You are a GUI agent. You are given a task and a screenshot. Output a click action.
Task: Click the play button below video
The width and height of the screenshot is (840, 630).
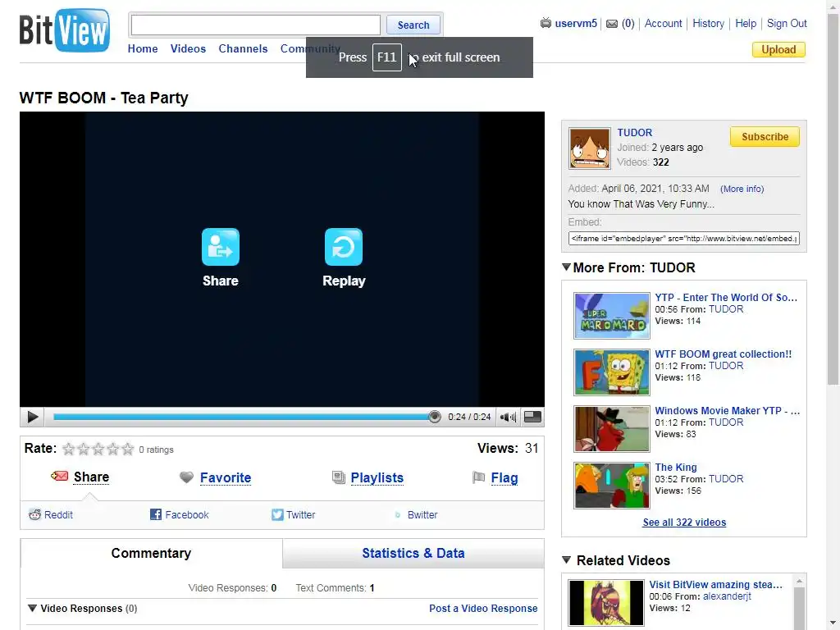(x=32, y=417)
